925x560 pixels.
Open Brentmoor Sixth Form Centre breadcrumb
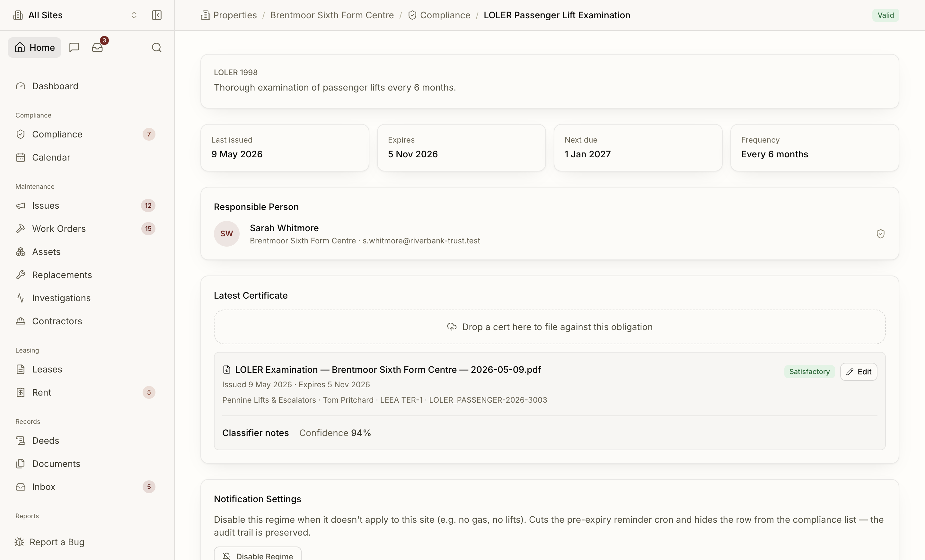[332, 15]
